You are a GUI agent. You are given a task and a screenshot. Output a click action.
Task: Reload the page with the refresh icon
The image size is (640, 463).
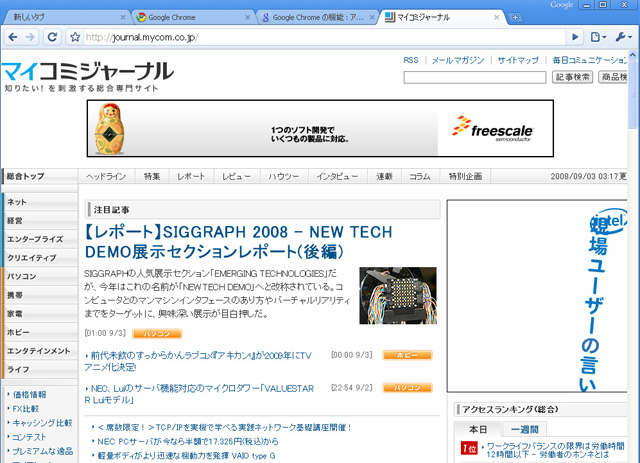52,37
